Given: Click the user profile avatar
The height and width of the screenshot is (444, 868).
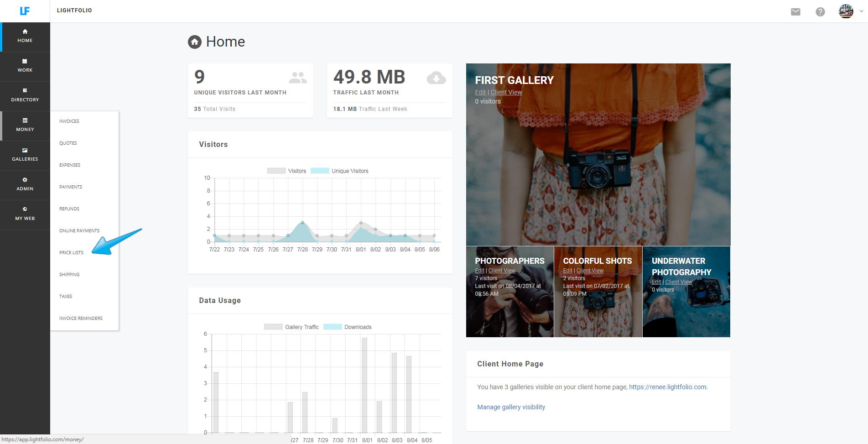Looking at the screenshot, I should tap(846, 11).
